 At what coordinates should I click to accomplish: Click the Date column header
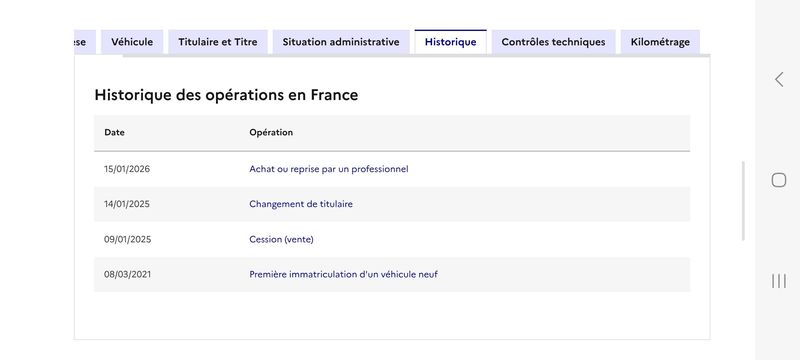coord(114,133)
